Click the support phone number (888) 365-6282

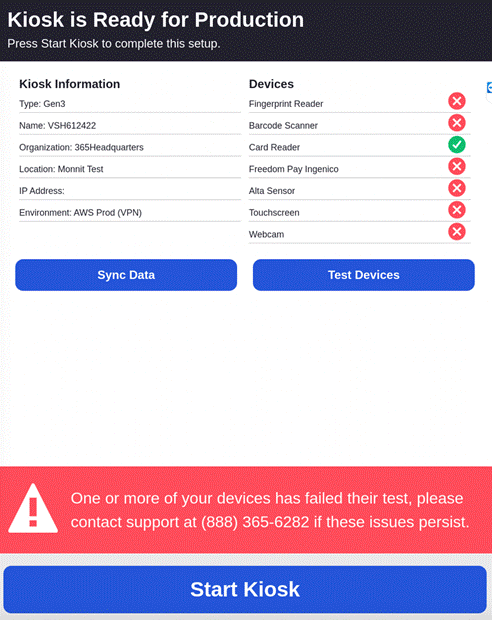(x=255, y=522)
